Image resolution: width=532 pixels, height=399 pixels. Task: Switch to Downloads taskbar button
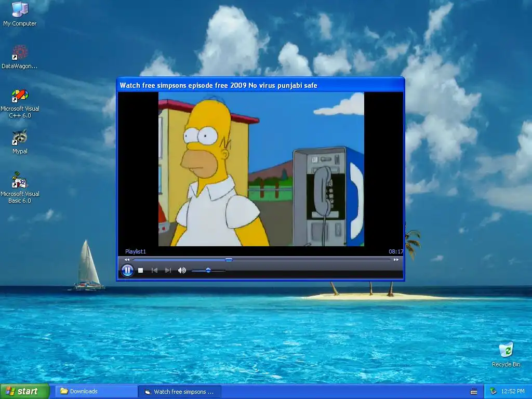pyautogui.click(x=96, y=392)
